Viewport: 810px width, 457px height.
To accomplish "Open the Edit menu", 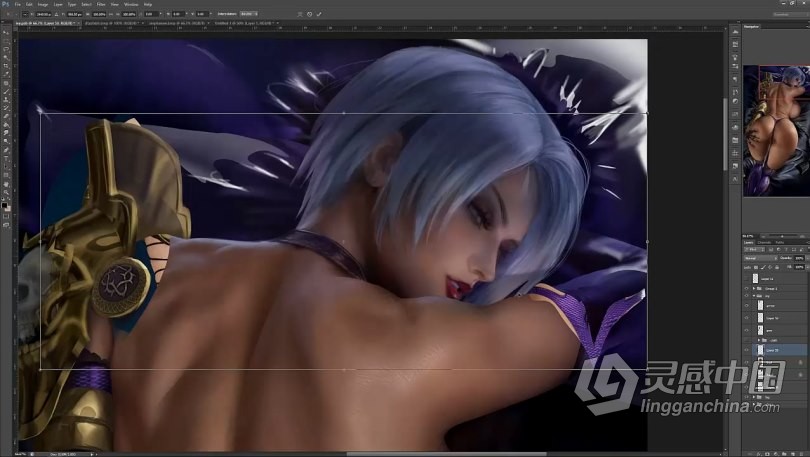I will coord(29,4).
